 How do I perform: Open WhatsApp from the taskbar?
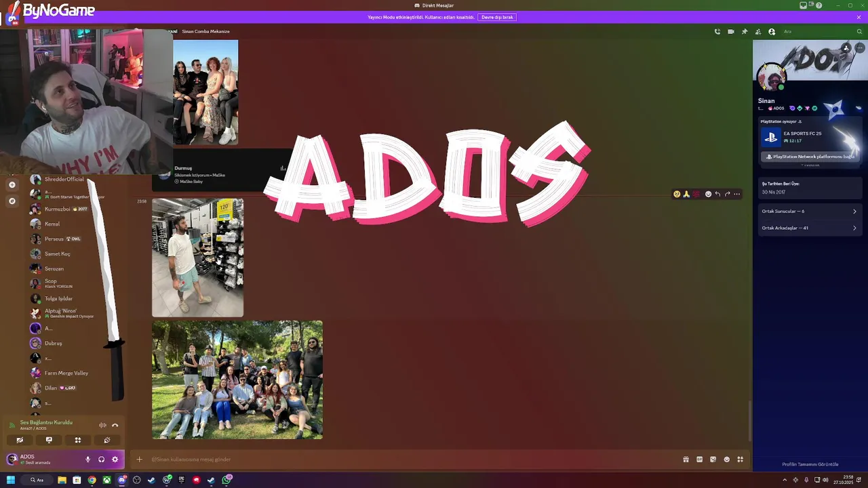[x=226, y=480]
